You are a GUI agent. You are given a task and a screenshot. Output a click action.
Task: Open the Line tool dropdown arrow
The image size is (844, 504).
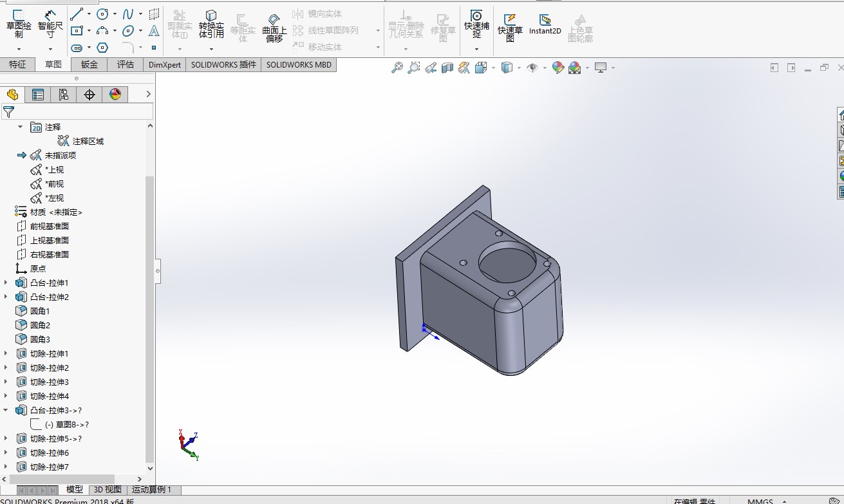[x=89, y=14]
